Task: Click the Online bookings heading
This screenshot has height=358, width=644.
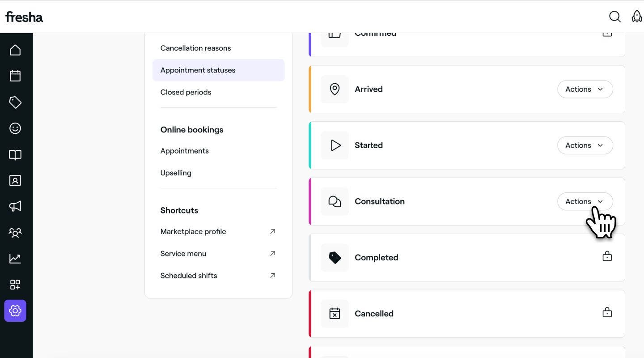Action: [192, 130]
